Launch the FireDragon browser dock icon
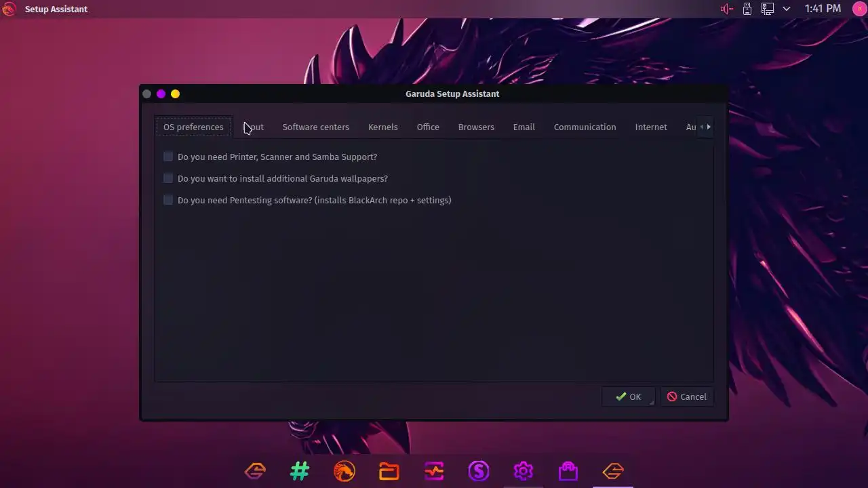Viewport: 868px width, 488px height. click(x=344, y=470)
